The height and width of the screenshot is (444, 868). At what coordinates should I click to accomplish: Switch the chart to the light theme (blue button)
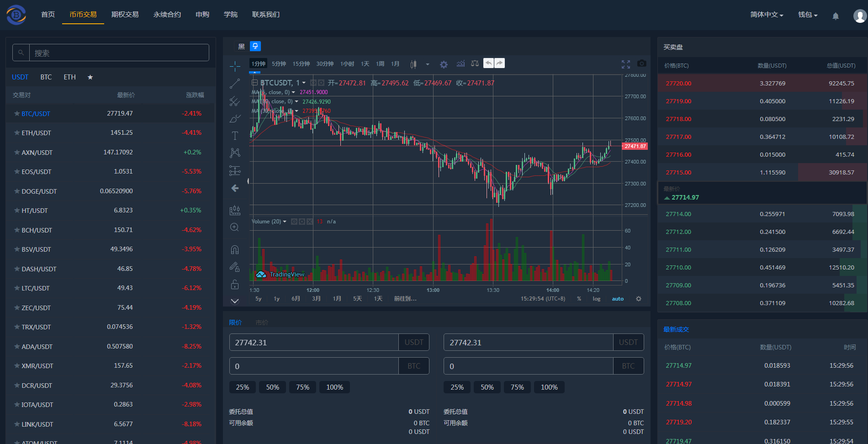click(x=255, y=46)
